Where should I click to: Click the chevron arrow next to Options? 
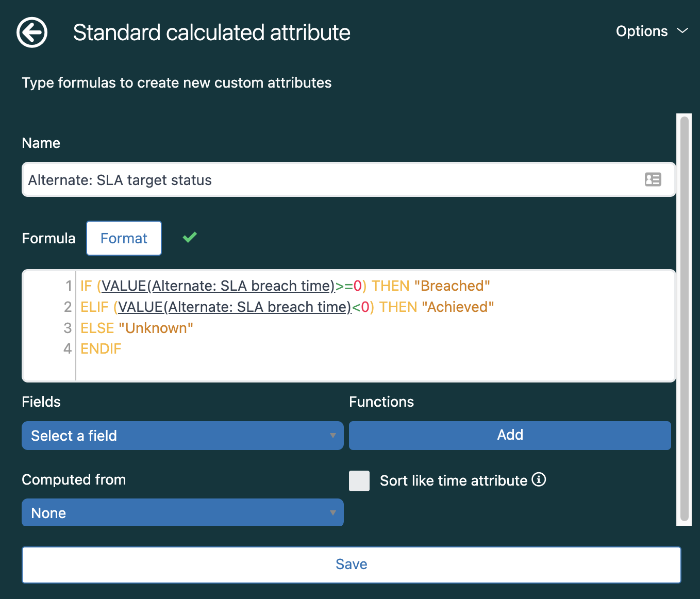(682, 31)
